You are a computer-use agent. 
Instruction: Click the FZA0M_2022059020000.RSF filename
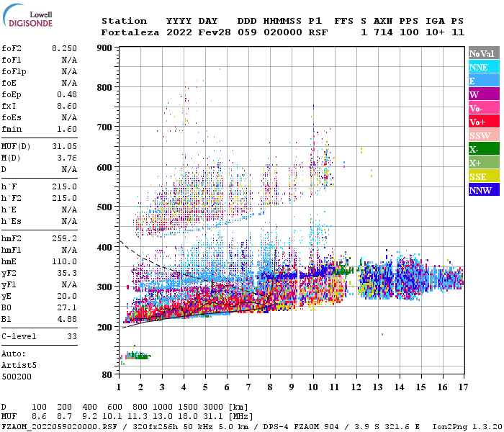point(59,427)
